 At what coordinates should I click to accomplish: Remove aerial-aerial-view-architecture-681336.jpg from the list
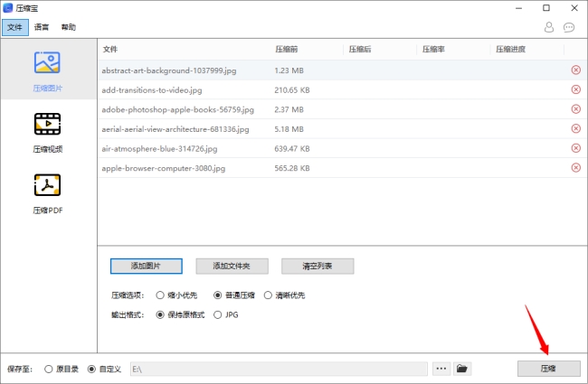tap(576, 128)
